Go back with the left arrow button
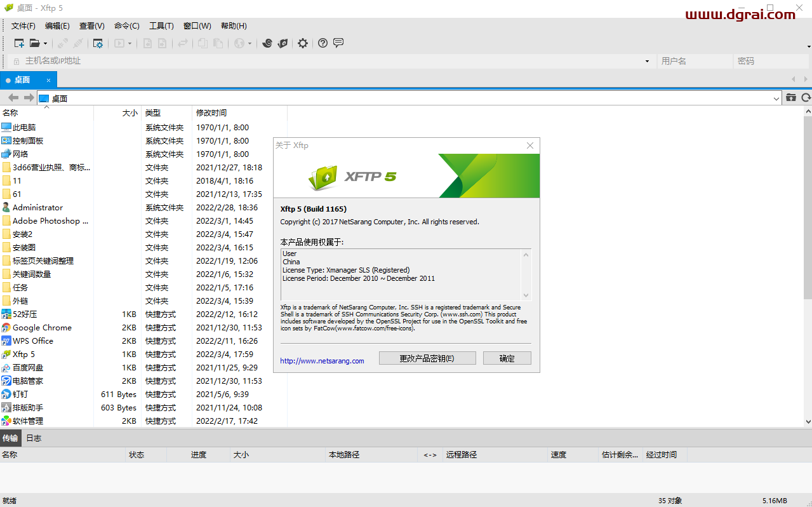 pos(13,97)
